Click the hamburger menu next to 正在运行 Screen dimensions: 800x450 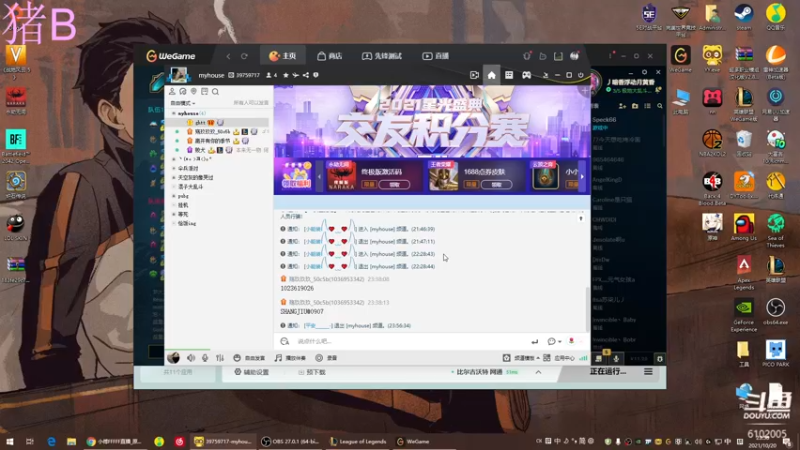click(648, 371)
